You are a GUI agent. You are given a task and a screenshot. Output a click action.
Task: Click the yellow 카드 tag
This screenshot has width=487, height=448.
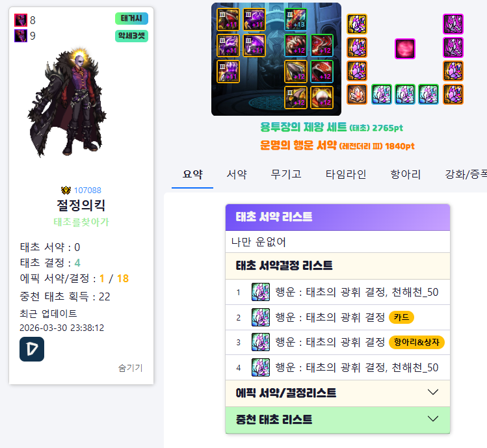tap(401, 317)
